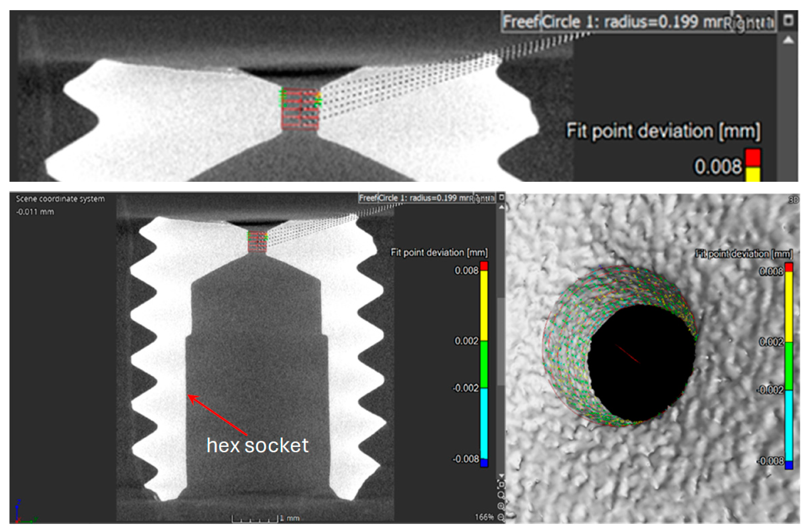This screenshot has height=532, width=811.
Task: Click zoom in magnifier icon
Action: point(501,506)
